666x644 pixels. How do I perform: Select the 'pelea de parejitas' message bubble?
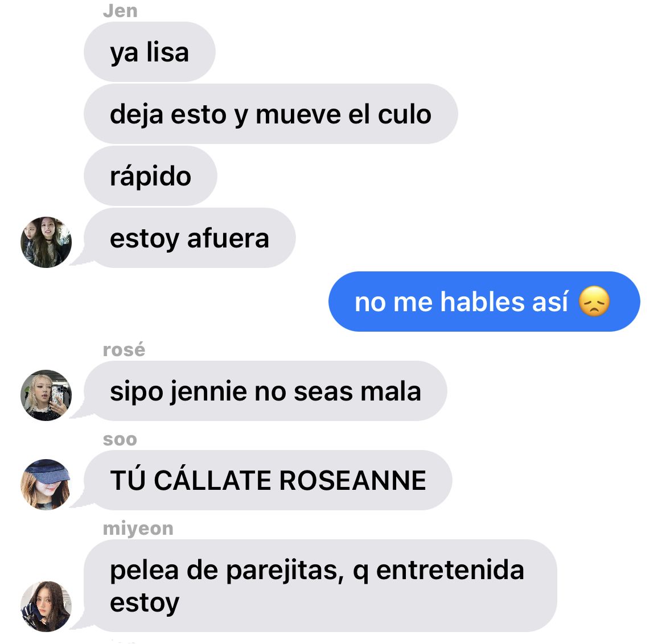tap(320, 585)
